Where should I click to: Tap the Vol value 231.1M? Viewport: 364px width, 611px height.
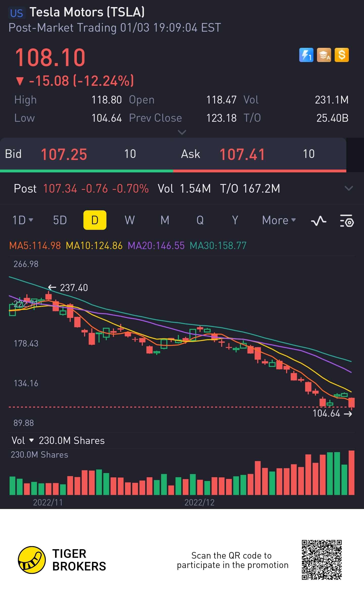point(332,100)
